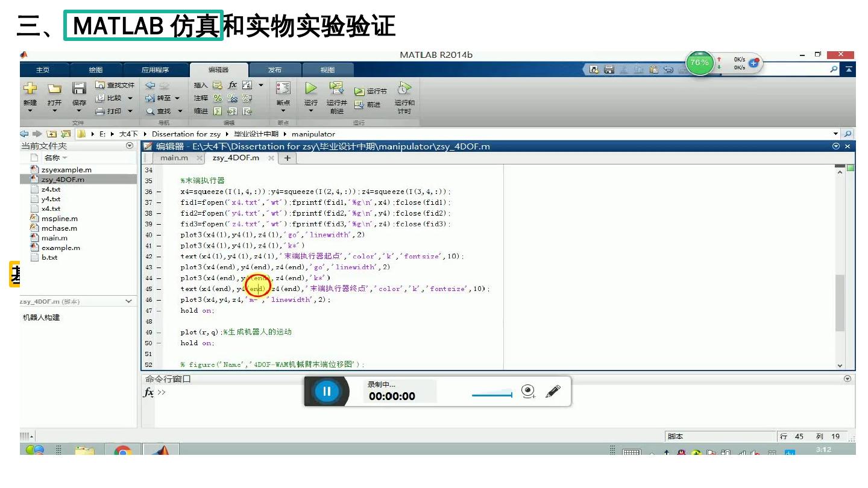Expand the Print (打印) dropdown arrow
Viewport: 868px width, 488px height.
tap(130, 111)
